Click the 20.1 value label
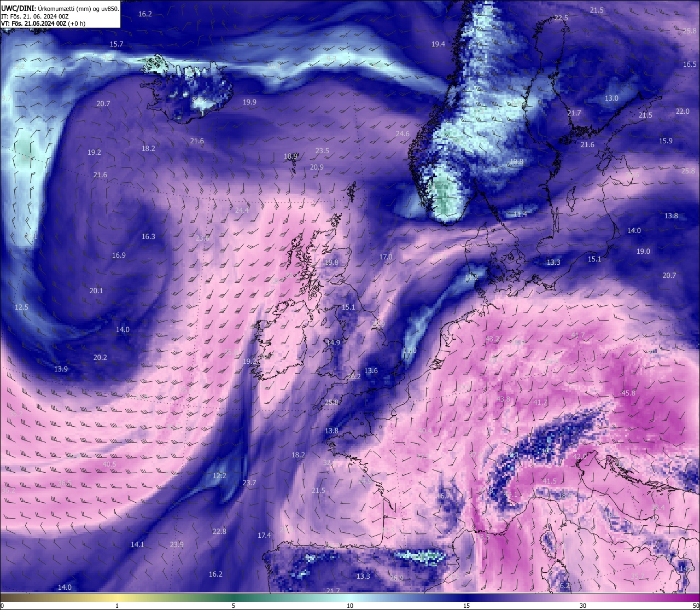This screenshot has height=610, width=700. (96, 291)
